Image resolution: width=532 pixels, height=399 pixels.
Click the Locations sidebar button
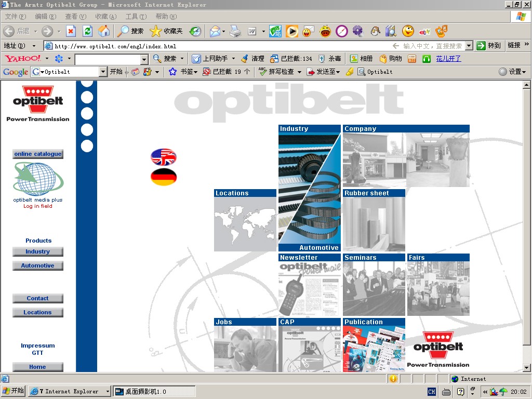[x=37, y=312]
